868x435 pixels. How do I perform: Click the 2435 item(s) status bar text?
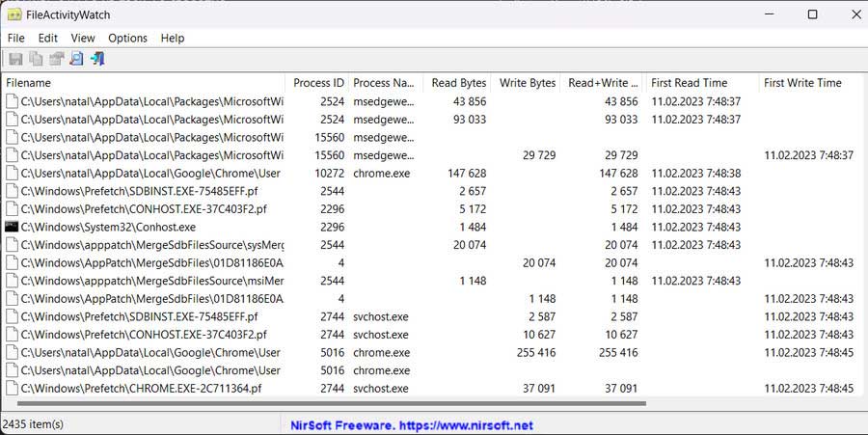33,424
